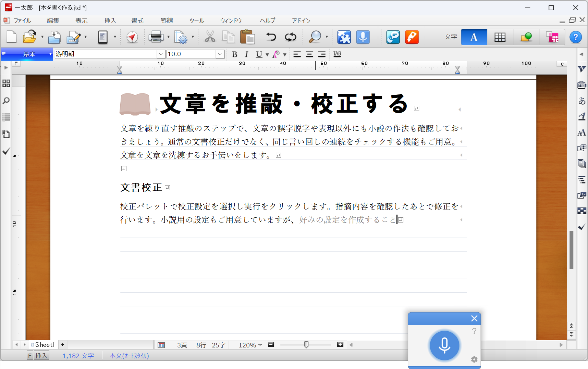This screenshot has height=369, width=588.
Task: Click the 文字 mode A button
Action: 474,37
